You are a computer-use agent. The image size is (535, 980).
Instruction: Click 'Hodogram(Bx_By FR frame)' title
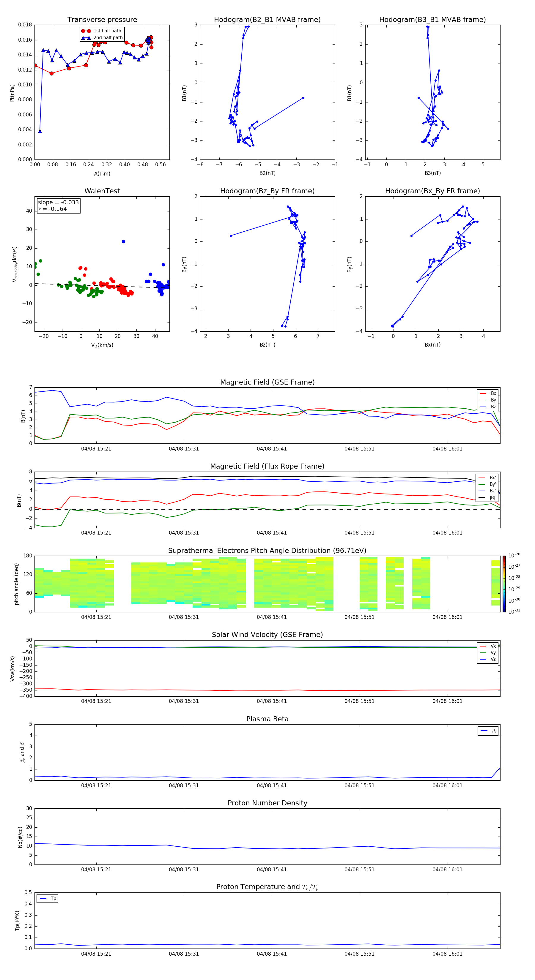click(x=432, y=191)
